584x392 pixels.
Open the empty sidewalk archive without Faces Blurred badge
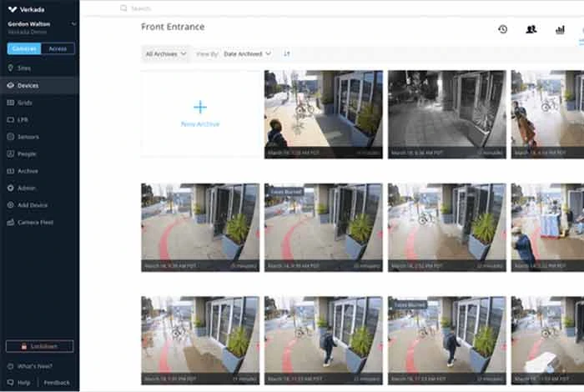[200, 228]
